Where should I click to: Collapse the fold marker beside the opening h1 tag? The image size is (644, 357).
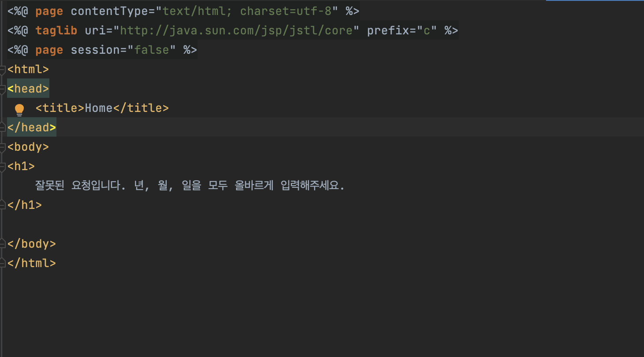[x=2, y=167]
